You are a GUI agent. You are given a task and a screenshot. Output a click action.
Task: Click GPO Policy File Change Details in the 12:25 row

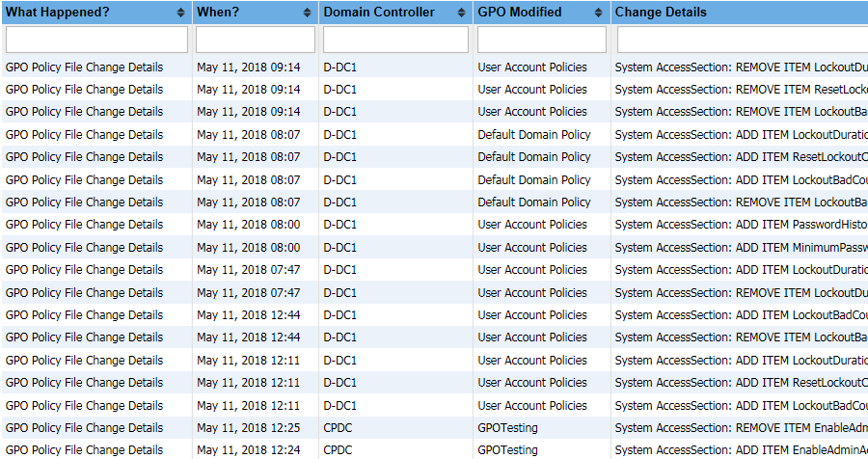pos(84,428)
